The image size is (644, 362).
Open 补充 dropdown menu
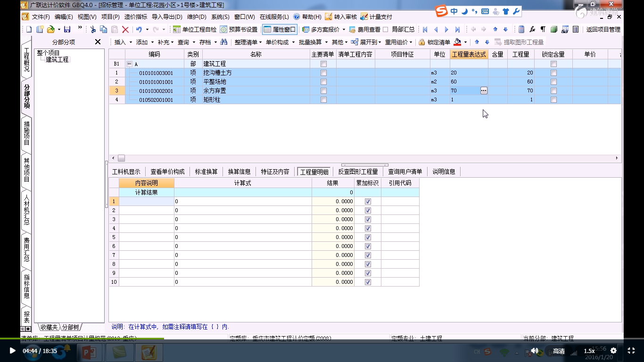[166, 42]
